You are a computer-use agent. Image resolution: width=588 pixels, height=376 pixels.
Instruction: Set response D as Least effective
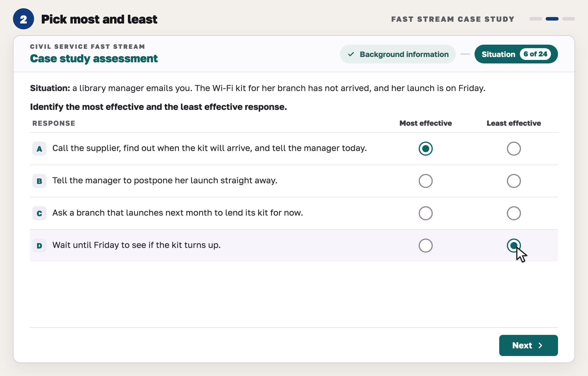click(x=514, y=246)
